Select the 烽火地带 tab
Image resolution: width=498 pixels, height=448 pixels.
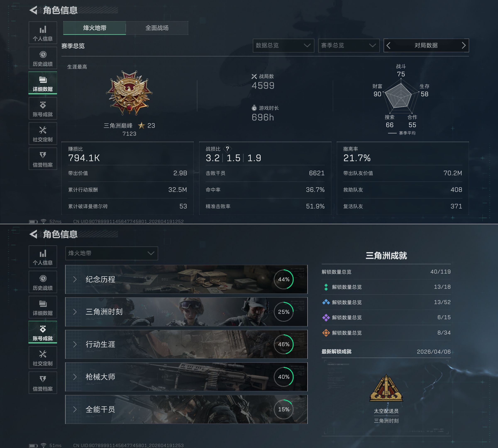tap(95, 28)
